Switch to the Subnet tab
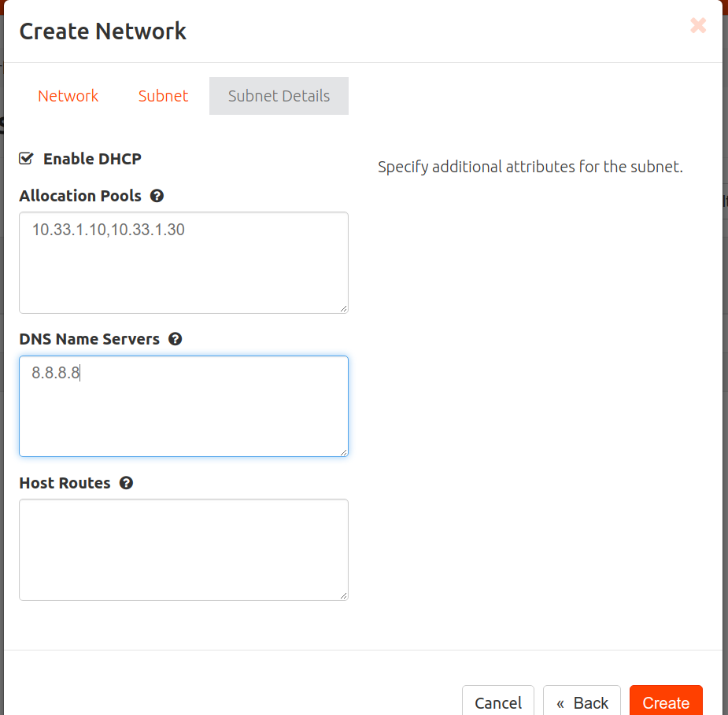 coord(163,95)
